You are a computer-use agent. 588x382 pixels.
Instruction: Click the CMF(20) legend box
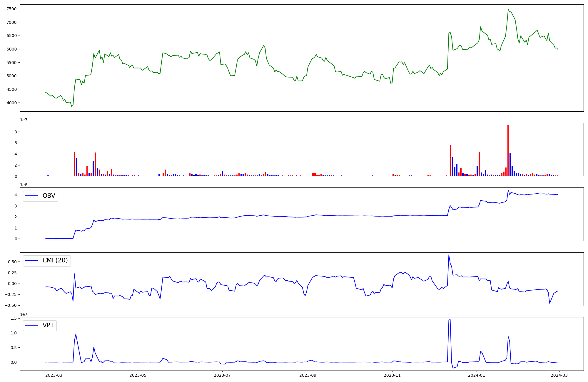47,261
